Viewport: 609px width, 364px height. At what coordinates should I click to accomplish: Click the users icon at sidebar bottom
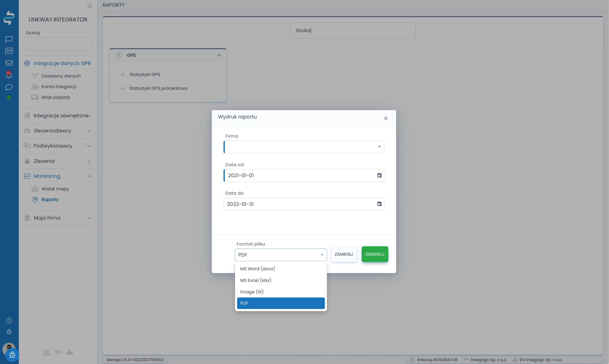(47, 352)
